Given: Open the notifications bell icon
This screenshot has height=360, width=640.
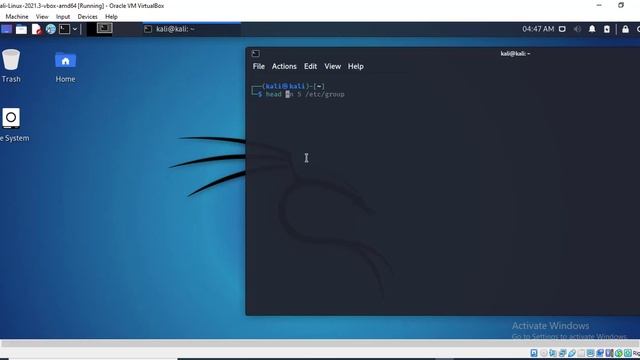Looking at the screenshot, I should (592, 29).
